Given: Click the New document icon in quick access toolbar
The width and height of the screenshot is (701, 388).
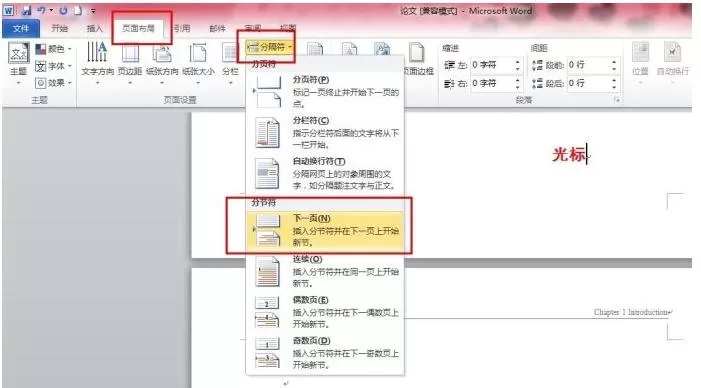Looking at the screenshot, I should [78, 10].
